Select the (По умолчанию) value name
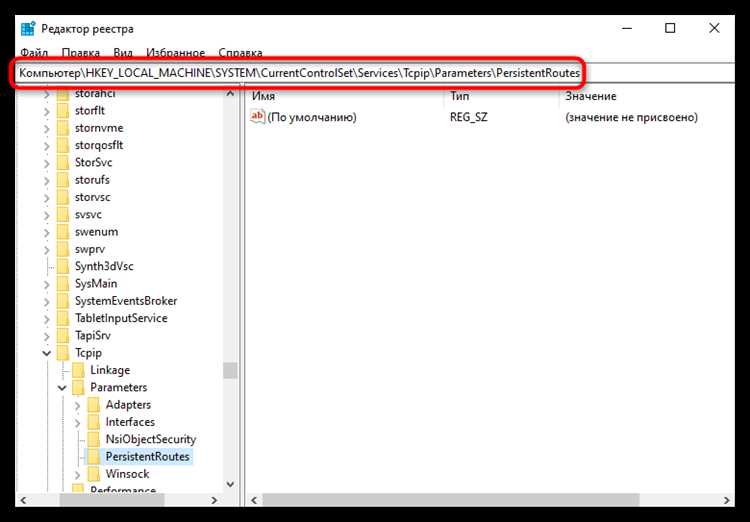The height and width of the screenshot is (522, 750). pos(312,117)
